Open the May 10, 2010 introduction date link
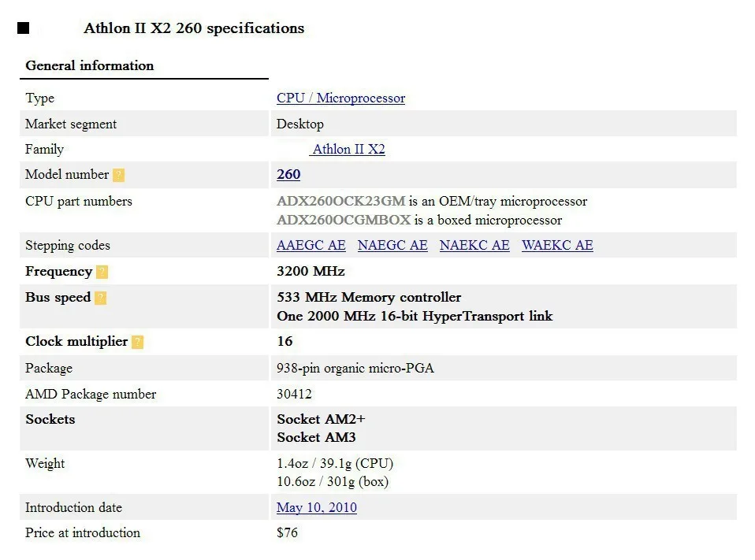755x560 pixels. 317,507
